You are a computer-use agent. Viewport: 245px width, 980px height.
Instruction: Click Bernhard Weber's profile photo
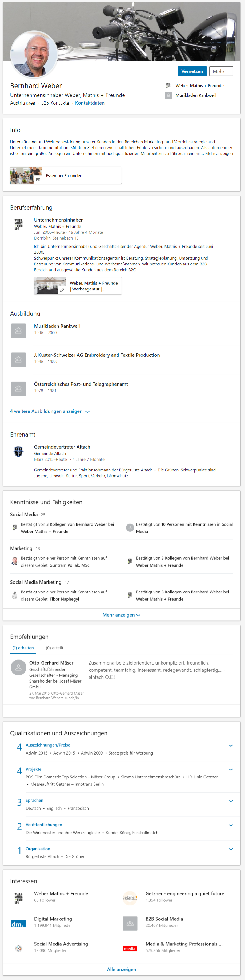pyautogui.click(x=34, y=54)
